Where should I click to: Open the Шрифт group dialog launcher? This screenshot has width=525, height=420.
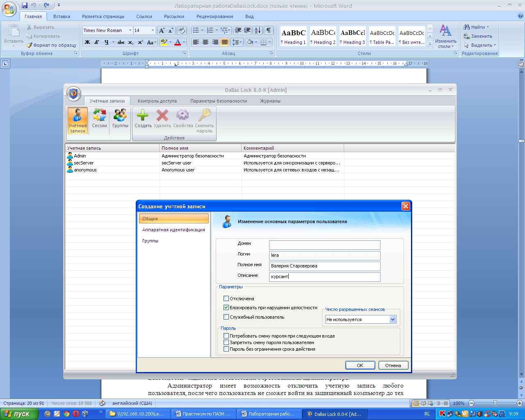click(x=185, y=53)
